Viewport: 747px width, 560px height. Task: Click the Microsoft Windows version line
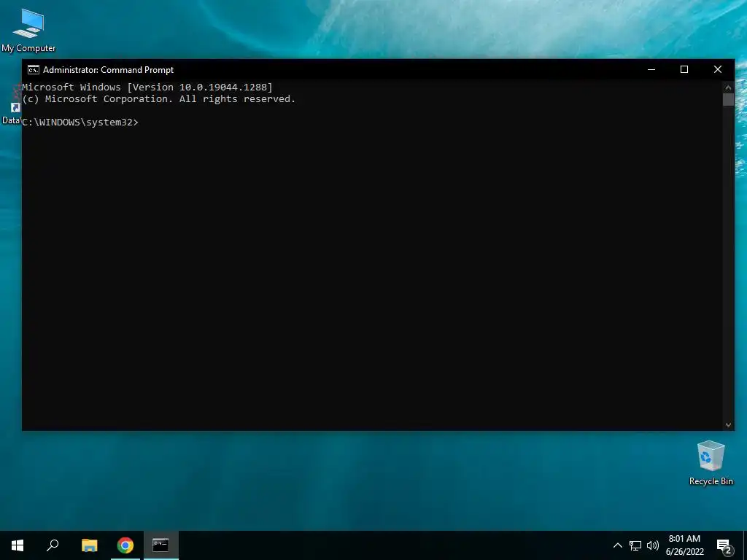click(x=147, y=87)
